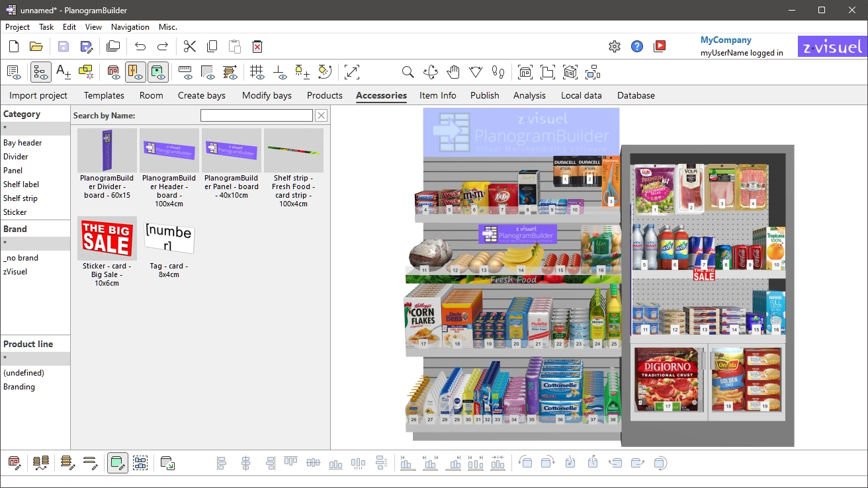Screen dimensions: 868x488
Task: Click the front view of bay framing icon
Action: 525,71
